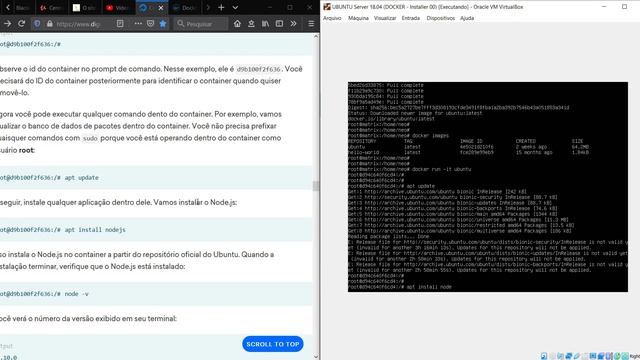Click 'apt install node' terminal prompt line
Screen dimensions: 640x360
click(x=400, y=287)
